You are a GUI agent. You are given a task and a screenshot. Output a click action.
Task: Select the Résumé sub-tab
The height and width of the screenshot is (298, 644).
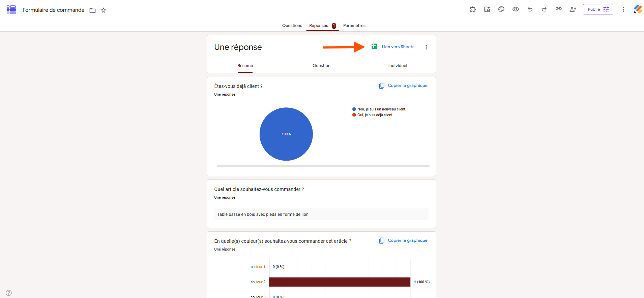[x=245, y=66]
